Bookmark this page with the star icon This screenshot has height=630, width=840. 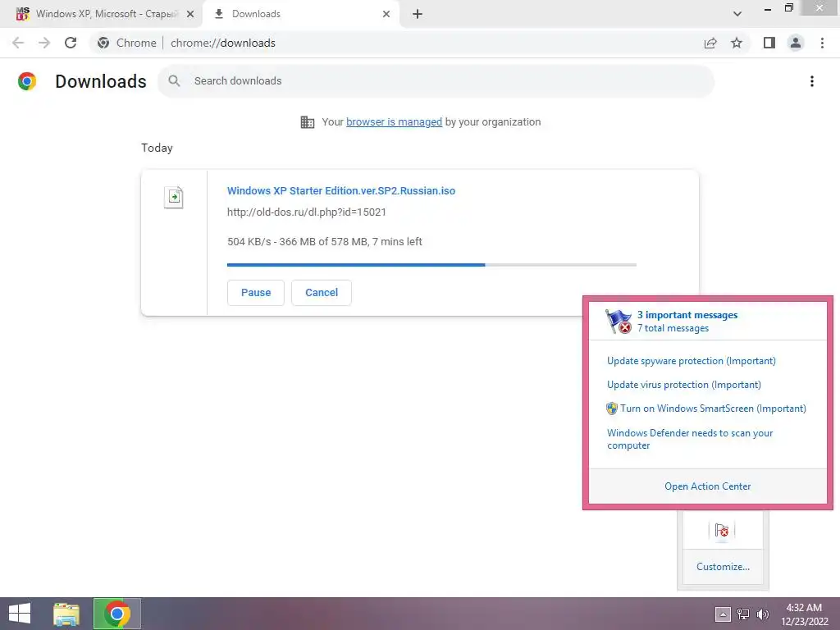[x=737, y=43]
